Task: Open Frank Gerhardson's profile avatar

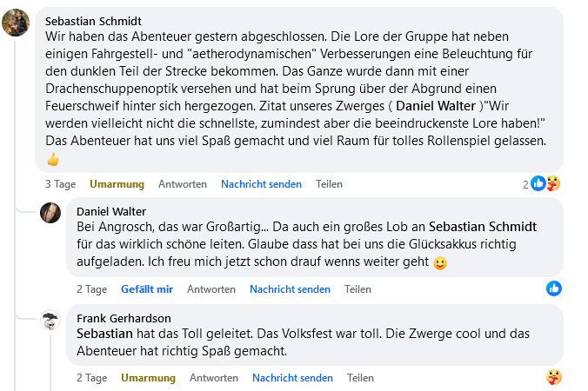Action: (50, 320)
